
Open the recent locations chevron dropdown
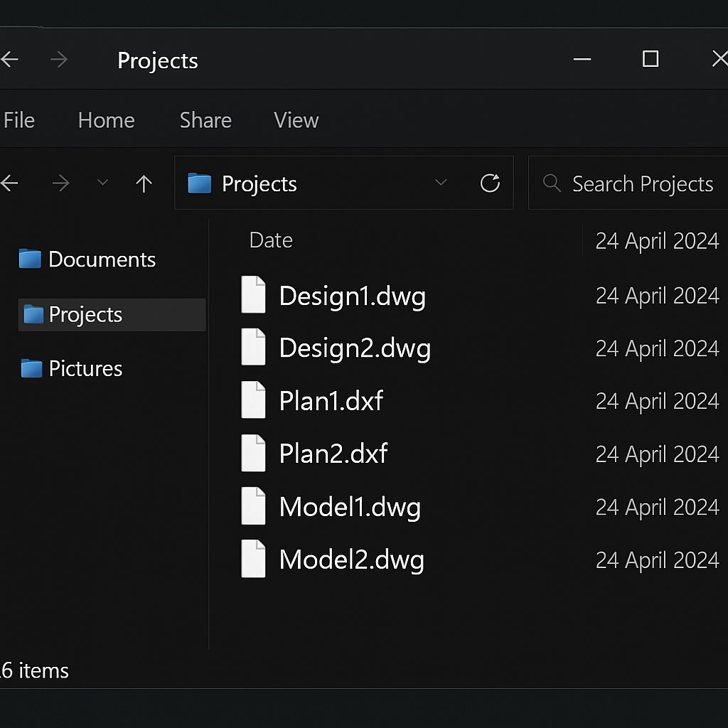pos(102,183)
